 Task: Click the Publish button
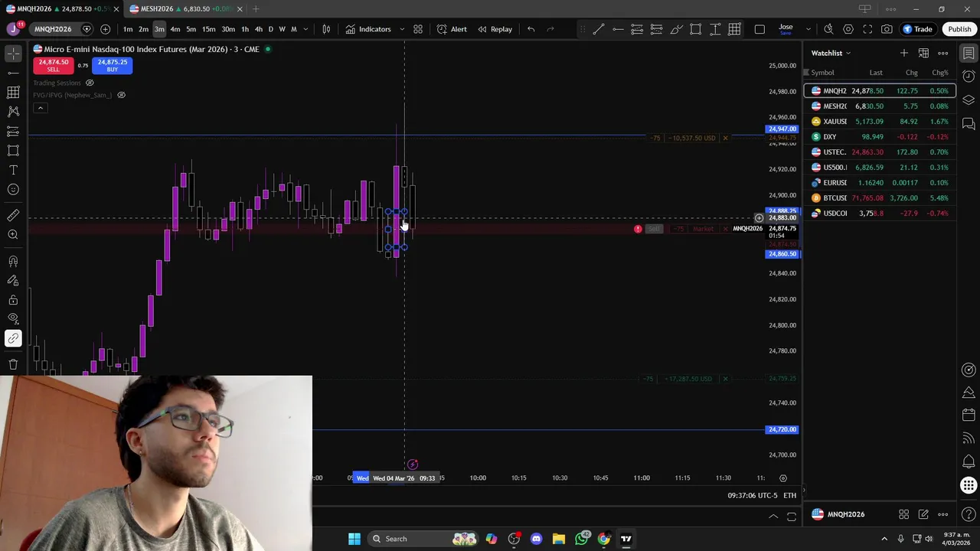[959, 29]
